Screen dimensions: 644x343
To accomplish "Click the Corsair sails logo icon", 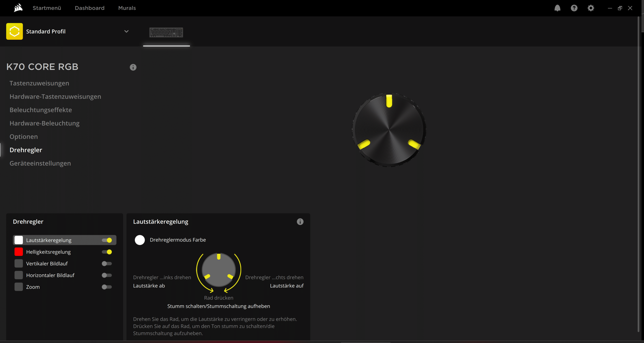I will (x=18, y=8).
